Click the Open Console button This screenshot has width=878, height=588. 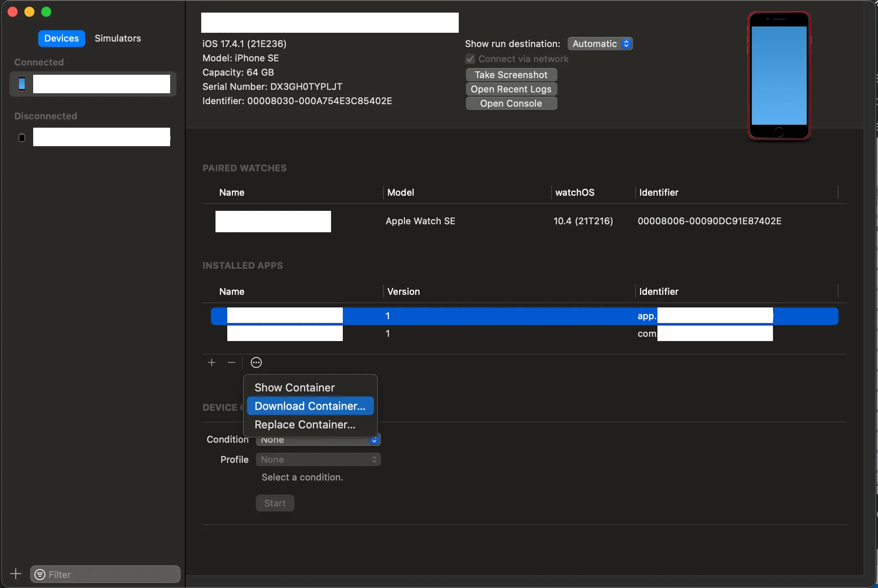point(511,103)
